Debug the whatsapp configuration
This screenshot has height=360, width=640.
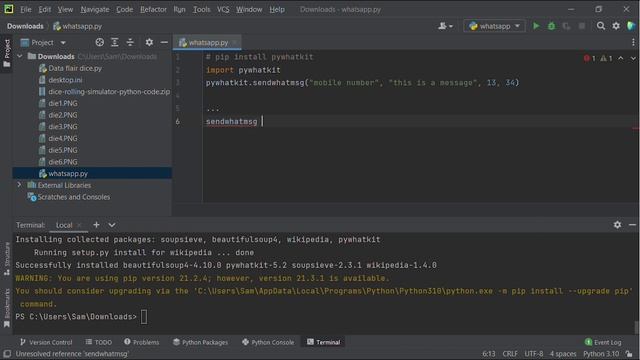[551, 26]
